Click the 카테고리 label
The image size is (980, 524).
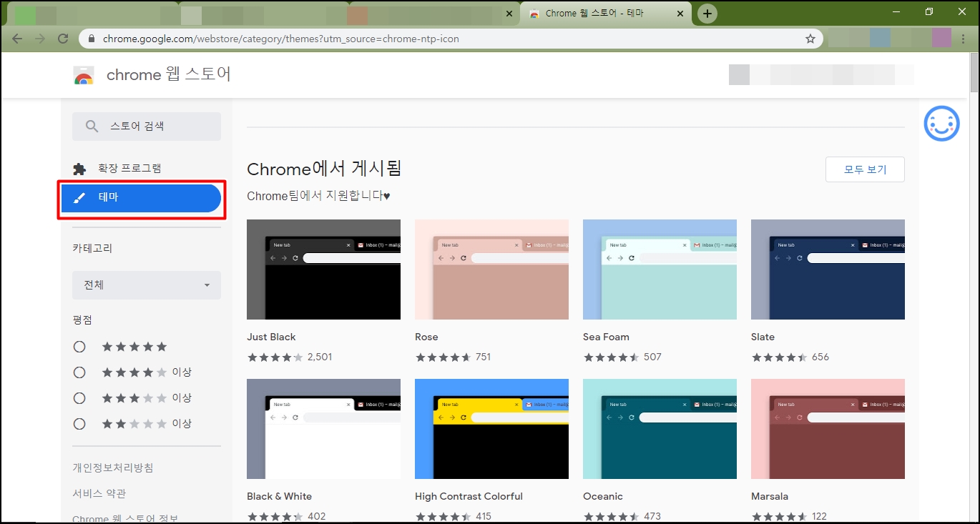tap(92, 249)
